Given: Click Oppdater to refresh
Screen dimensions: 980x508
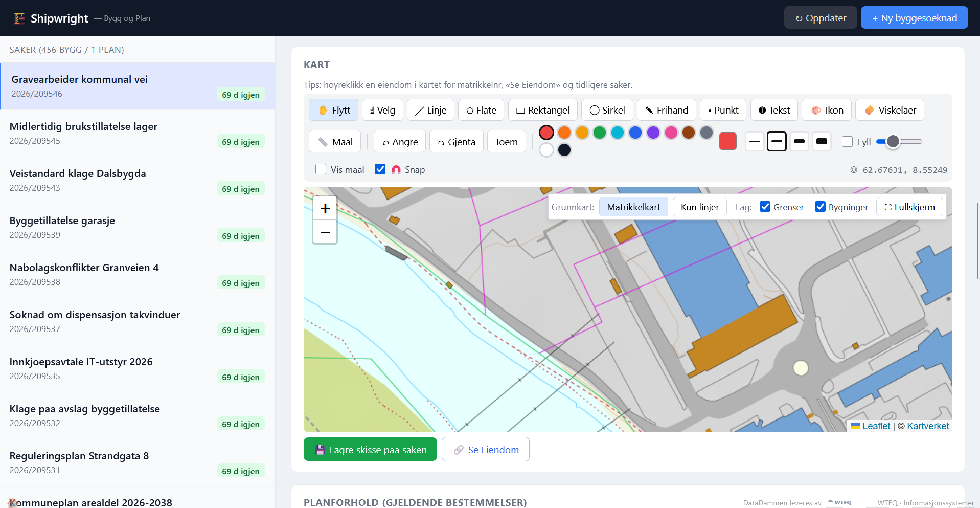Looking at the screenshot, I should (x=821, y=18).
